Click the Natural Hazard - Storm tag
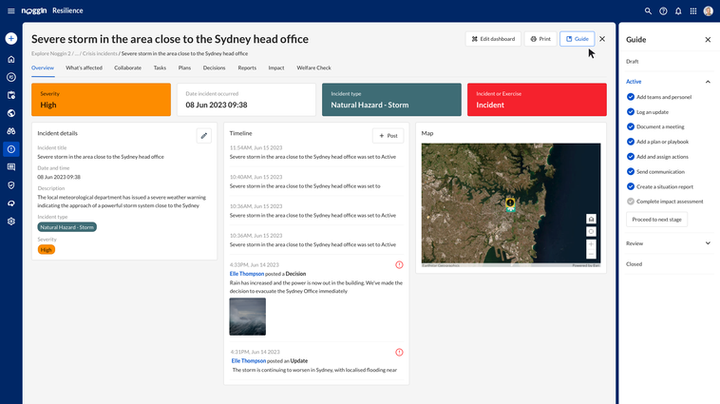 [67, 227]
